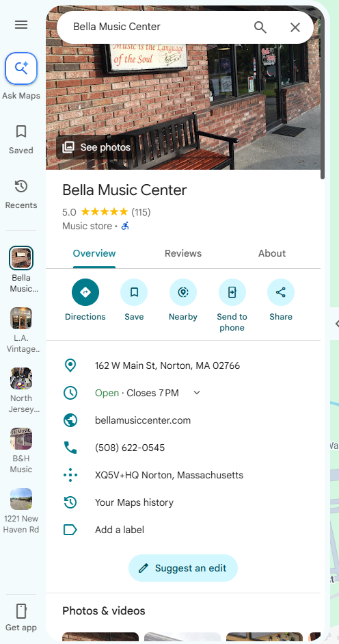339x644 pixels.
Task: Click the globe website icon
Action: 70,420
